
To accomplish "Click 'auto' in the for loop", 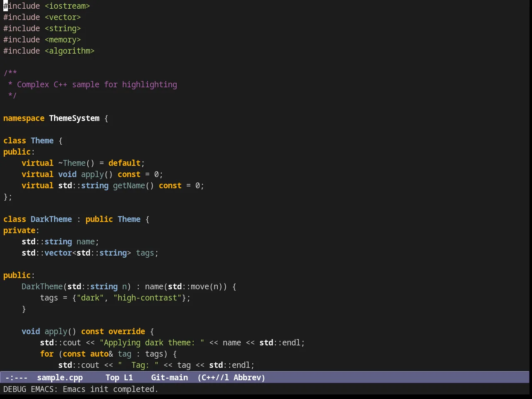I will pyautogui.click(x=99, y=354).
